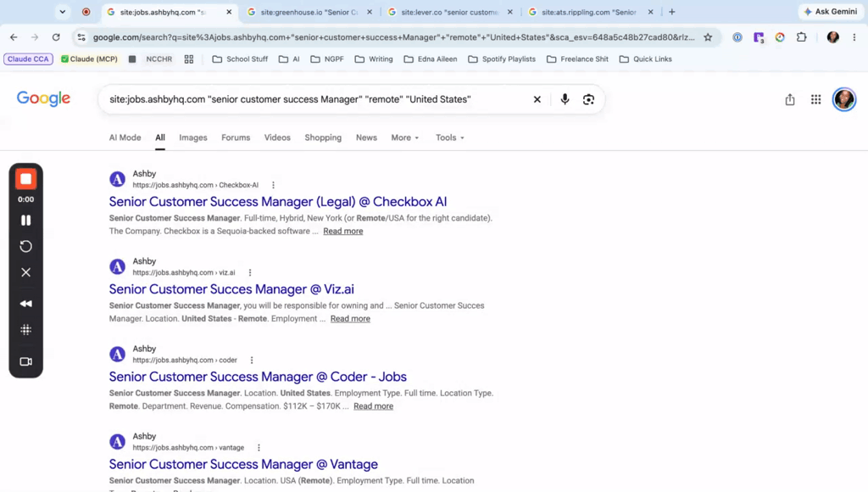Open the Extensions puzzle-piece icon

[802, 37]
